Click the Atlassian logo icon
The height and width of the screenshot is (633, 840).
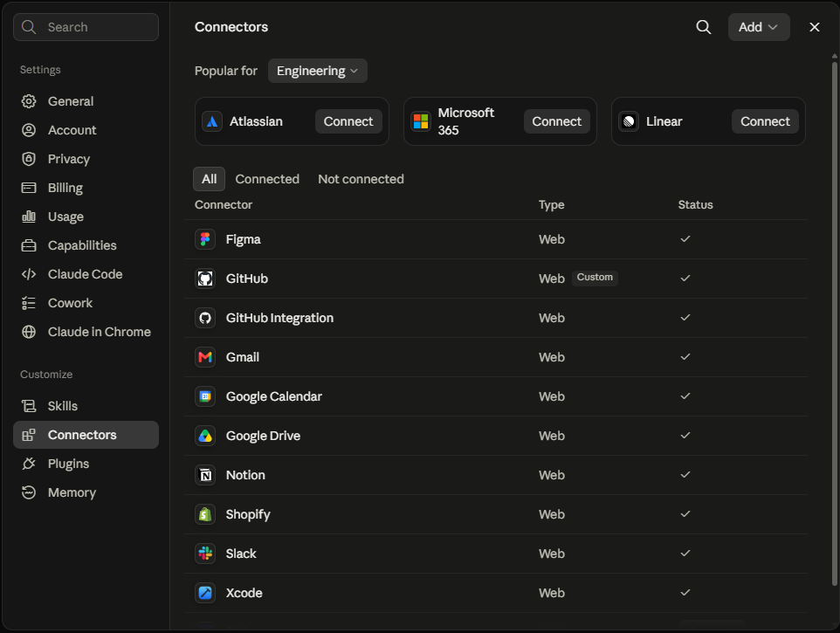(212, 121)
